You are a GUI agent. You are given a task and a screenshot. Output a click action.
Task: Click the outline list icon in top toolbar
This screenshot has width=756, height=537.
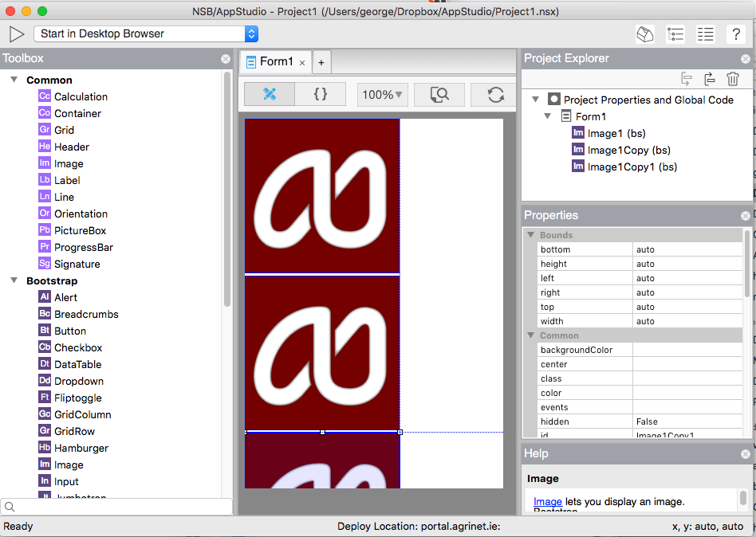675,34
